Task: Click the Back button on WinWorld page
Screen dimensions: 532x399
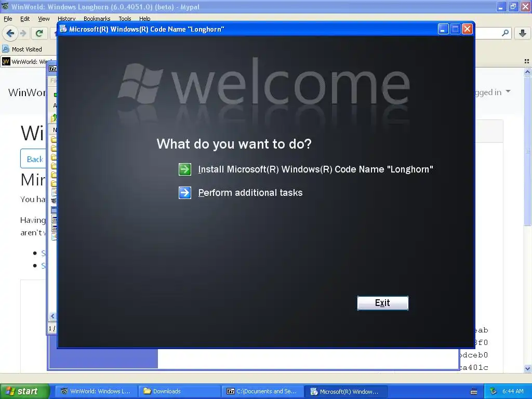Action: coord(33,159)
